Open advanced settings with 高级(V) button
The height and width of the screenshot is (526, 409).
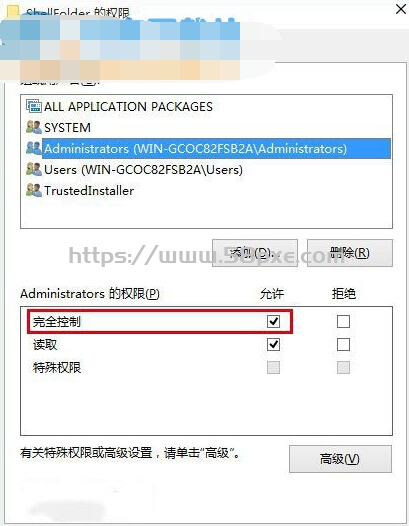[x=340, y=459]
